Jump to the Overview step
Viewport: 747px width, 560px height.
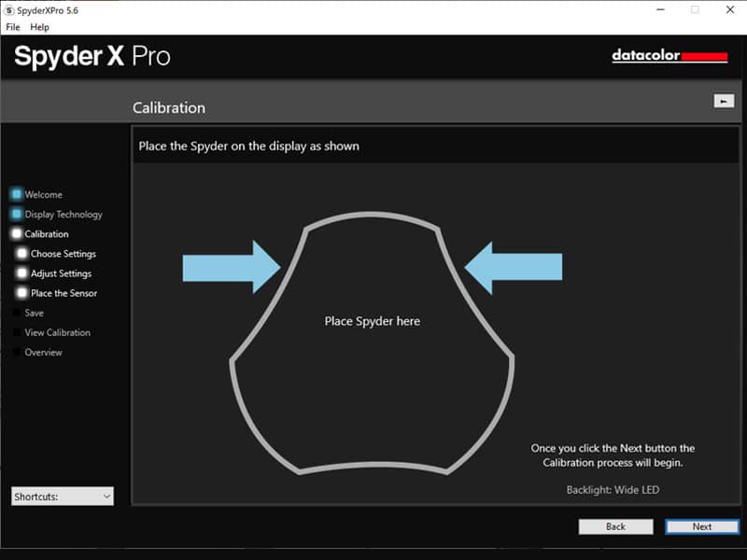(43, 352)
